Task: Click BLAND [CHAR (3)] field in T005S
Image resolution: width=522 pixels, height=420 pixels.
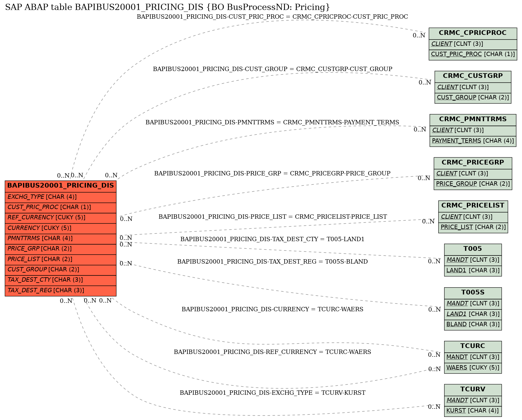Action: 473,325
